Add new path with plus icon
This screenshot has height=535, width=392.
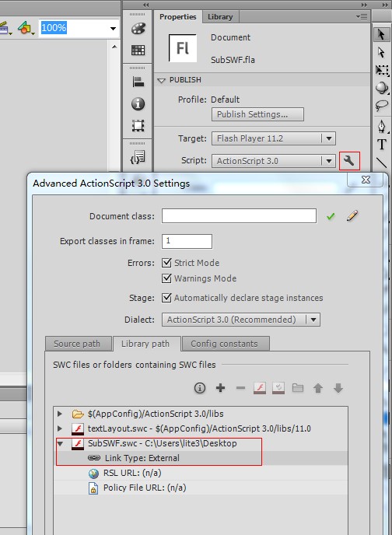[220, 388]
